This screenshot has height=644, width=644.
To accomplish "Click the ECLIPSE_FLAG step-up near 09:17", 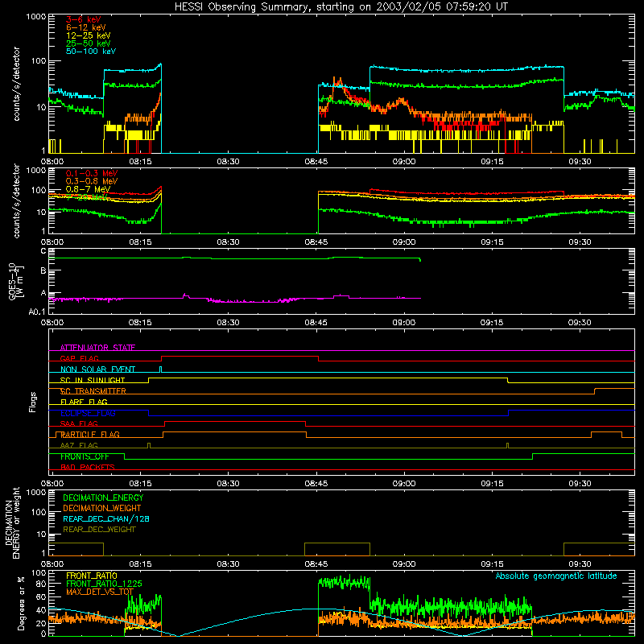I will 509,413.
